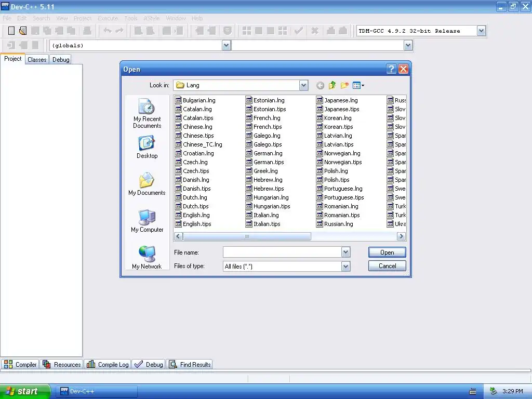This screenshot has width=532, height=399.
Task: Open My Recent Documents in the places bar
Action: (147, 113)
